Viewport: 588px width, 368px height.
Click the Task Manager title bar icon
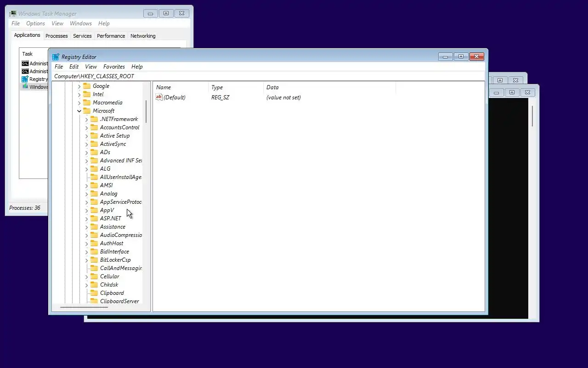click(13, 13)
